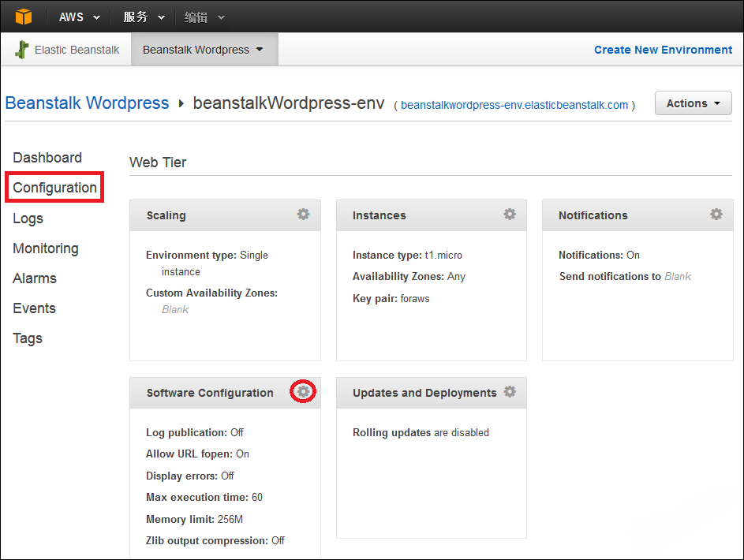Open Beanstalk Wordpress application dropdown
Image resolution: width=744 pixels, height=560 pixels.
coord(204,50)
